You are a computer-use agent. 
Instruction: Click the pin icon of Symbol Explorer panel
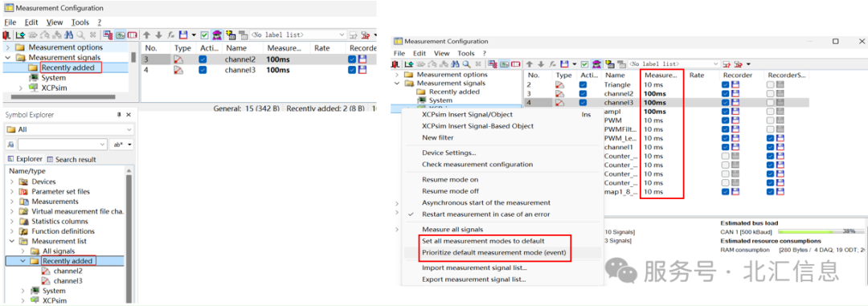coord(118,115)
